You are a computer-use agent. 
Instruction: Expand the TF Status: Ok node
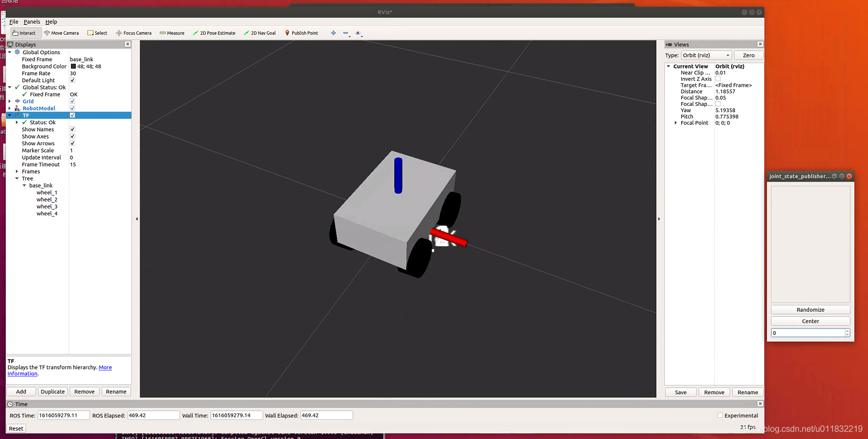(17, 122)
